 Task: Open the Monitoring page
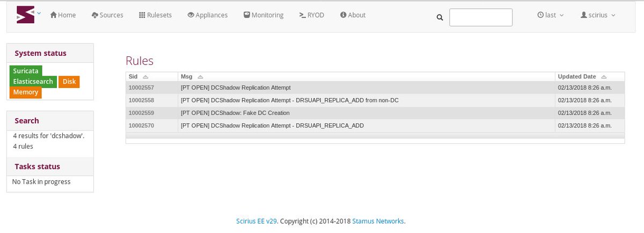(264, 15)
